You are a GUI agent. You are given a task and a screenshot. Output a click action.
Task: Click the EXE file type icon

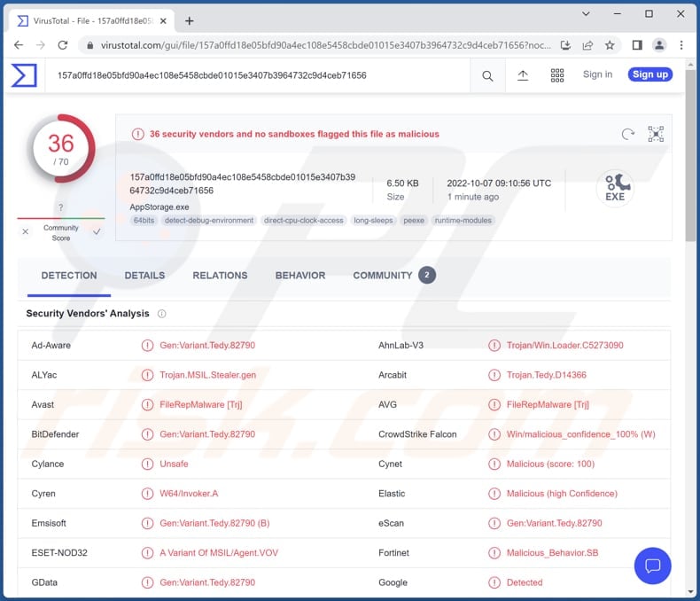click(615, 189)
